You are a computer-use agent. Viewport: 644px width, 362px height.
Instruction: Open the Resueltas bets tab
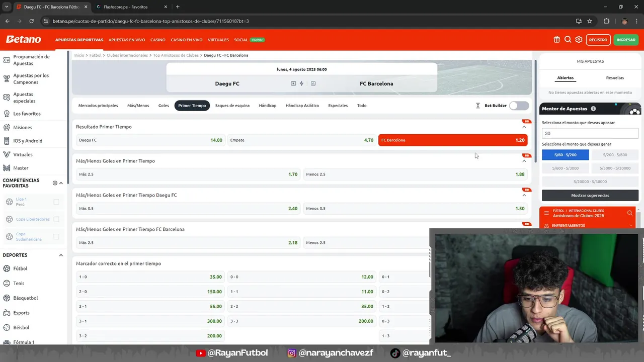click(x=615, y=78)
